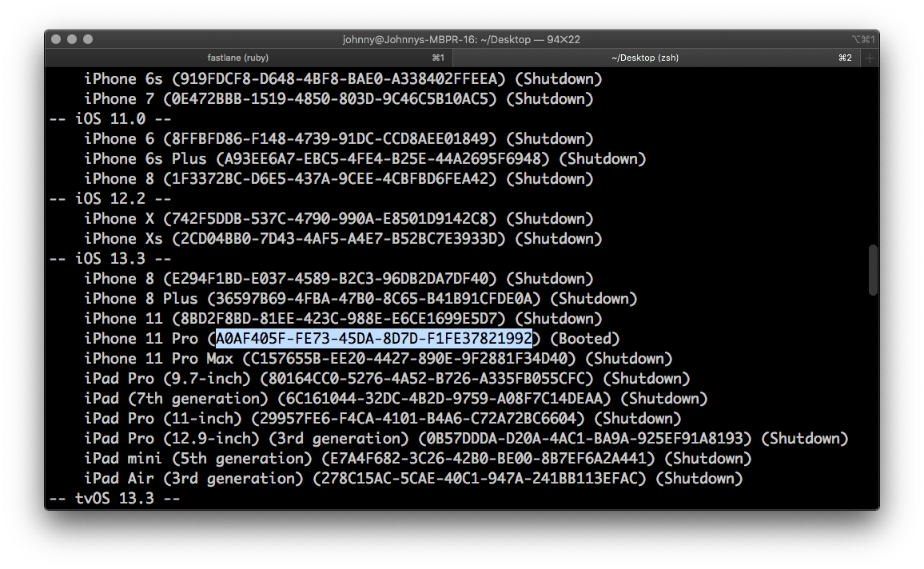This screenshot has height=569, width=924.
Task: Click the iPhone X line 742F5DDB
Action: pyautogui.click(x=339, y=219)
